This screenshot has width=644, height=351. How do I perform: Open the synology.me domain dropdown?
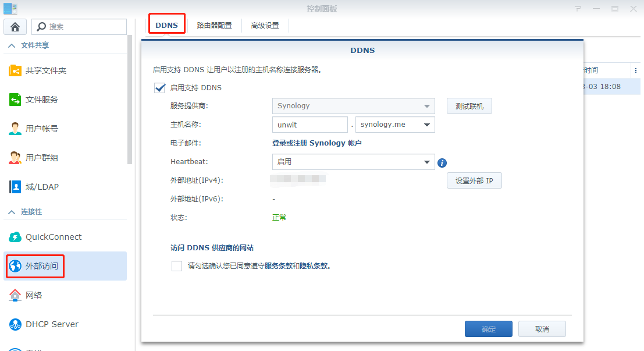point(427,125)
